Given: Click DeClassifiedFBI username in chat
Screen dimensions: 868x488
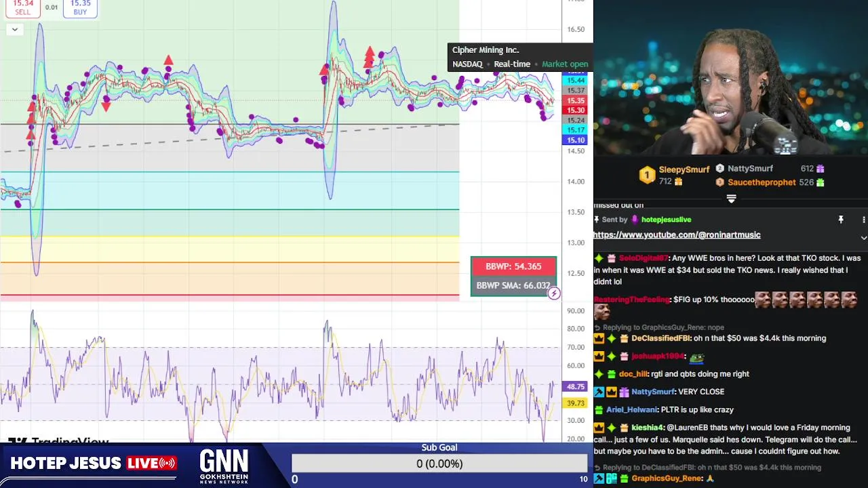Looking at the screenshot, I should point(660,338).
